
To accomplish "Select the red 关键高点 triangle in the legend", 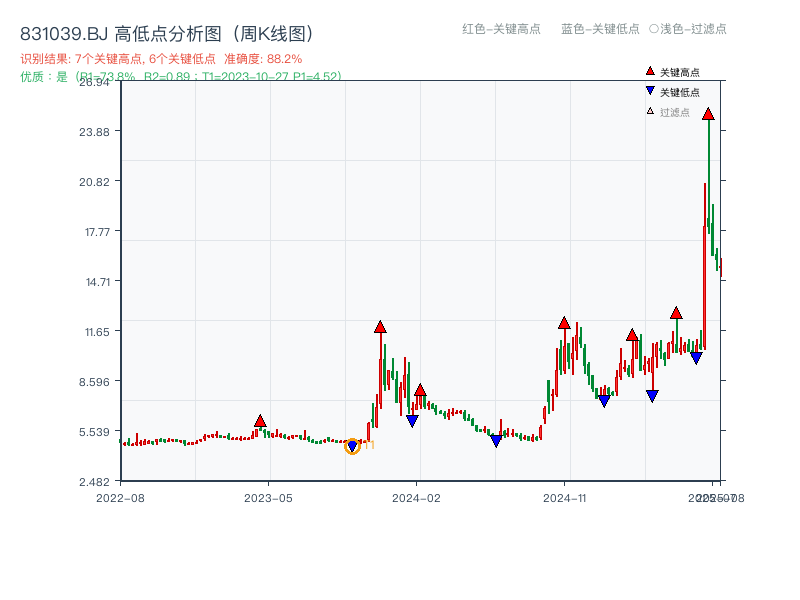I will tap(649, 71).
